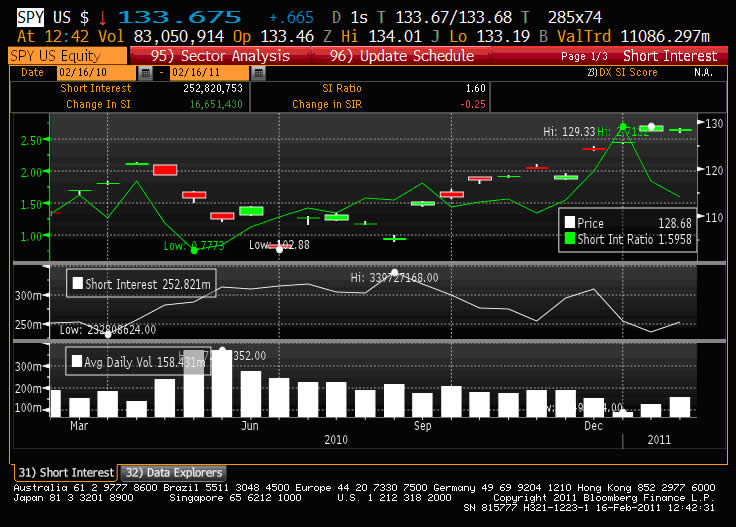Click the start date field 02/16/10
The image size is (736, 527).
pyautogui.click(x=96, y=73)
